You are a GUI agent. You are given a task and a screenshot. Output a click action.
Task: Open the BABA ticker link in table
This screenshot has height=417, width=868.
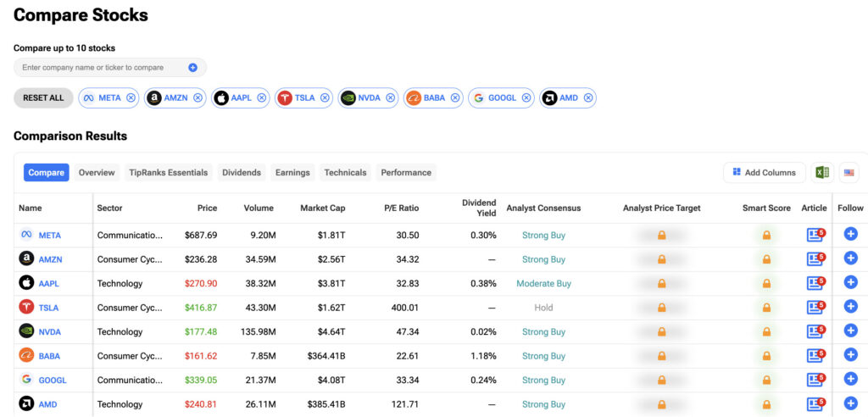tap(49, 356)
